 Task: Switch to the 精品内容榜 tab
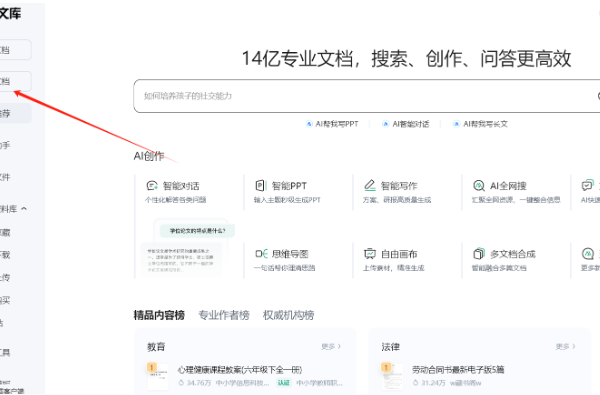[x=159, y=315]
